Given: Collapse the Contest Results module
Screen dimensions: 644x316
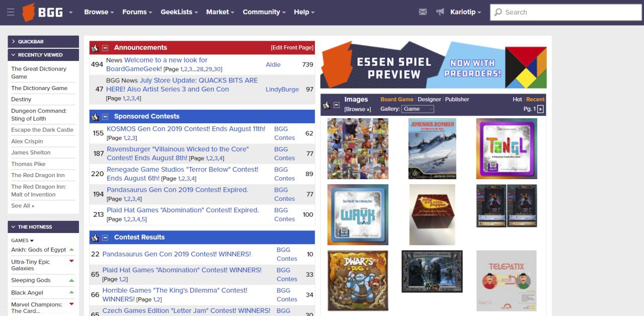Looking at the screenshot, I should pyautogui.click(x=105, y=238).
